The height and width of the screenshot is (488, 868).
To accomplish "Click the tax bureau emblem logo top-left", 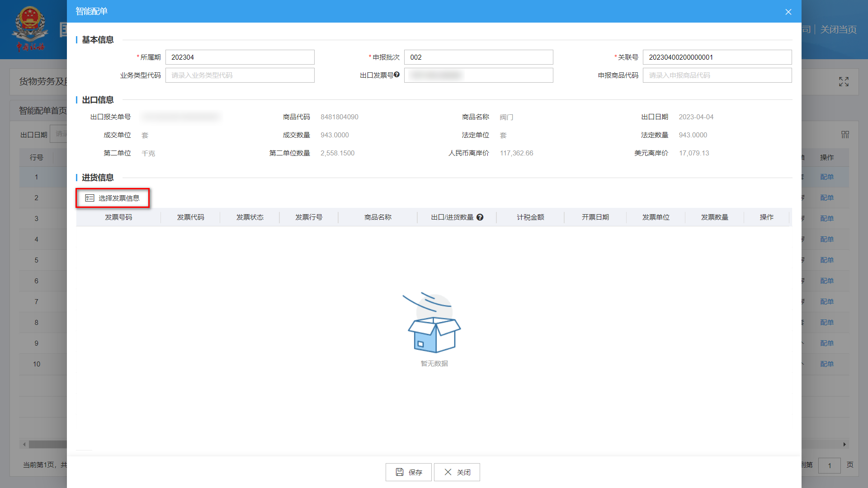I will coord(30,27).
